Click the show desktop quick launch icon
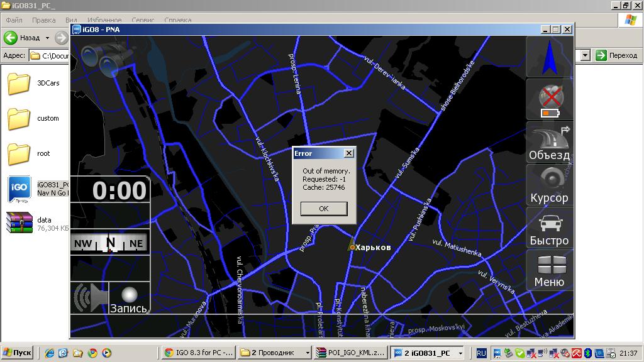Image resolution: width=644 pixels, height=362 pixels. [64, 353]
